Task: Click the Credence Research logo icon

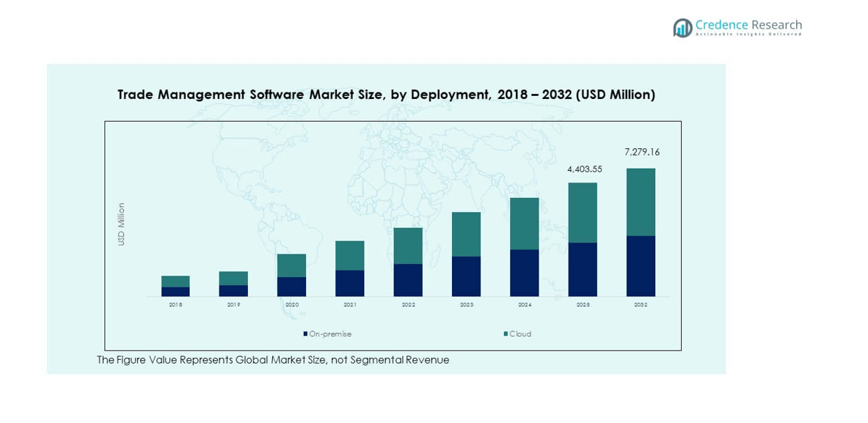Action: click(x=683, y=28)
